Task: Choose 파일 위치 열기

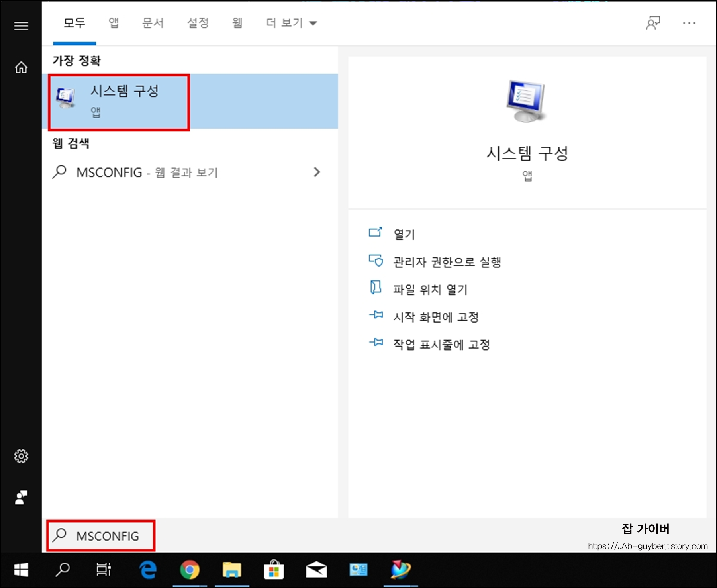Action: [x=430, y=290]
